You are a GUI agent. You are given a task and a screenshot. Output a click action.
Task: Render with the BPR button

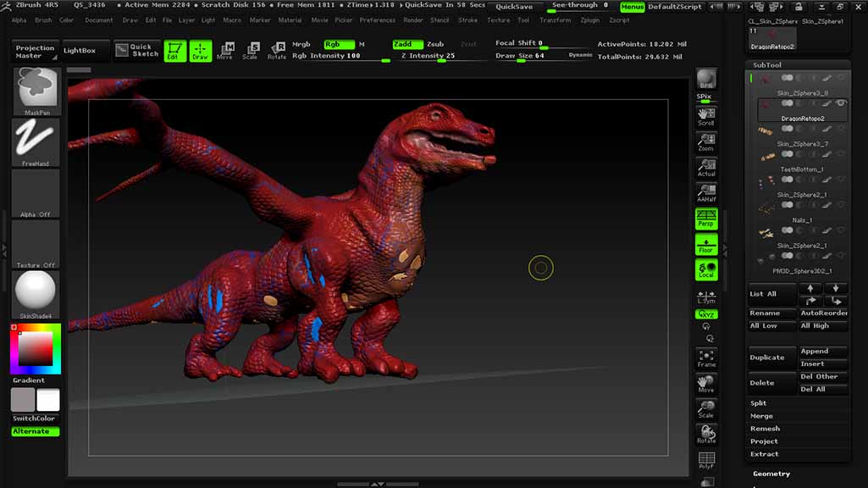point(706,79)
